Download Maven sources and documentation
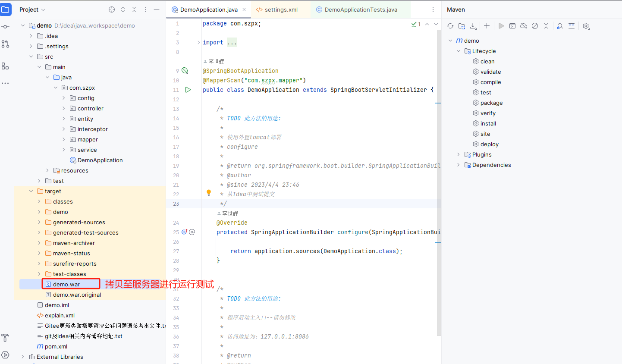Screen dimensions: 622x364 tap(473, 26)
